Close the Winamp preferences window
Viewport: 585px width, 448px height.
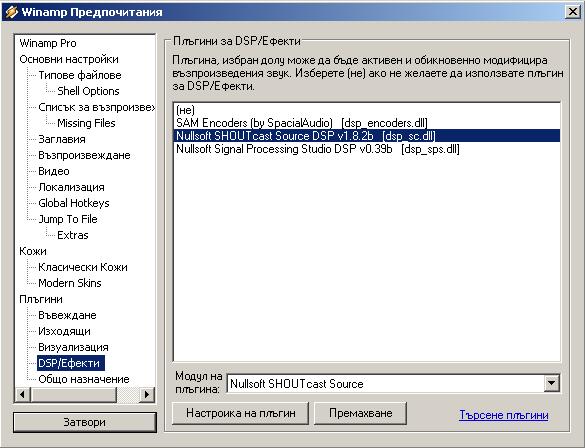click(x=572, y=12)
